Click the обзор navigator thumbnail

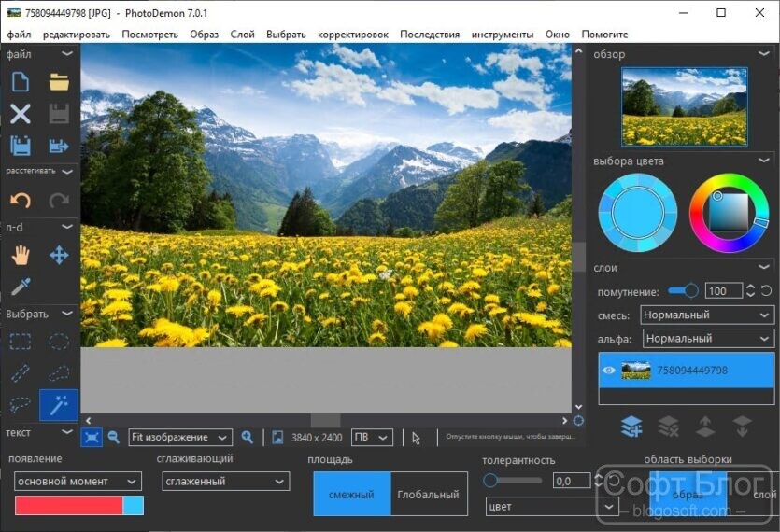(684, 107)
